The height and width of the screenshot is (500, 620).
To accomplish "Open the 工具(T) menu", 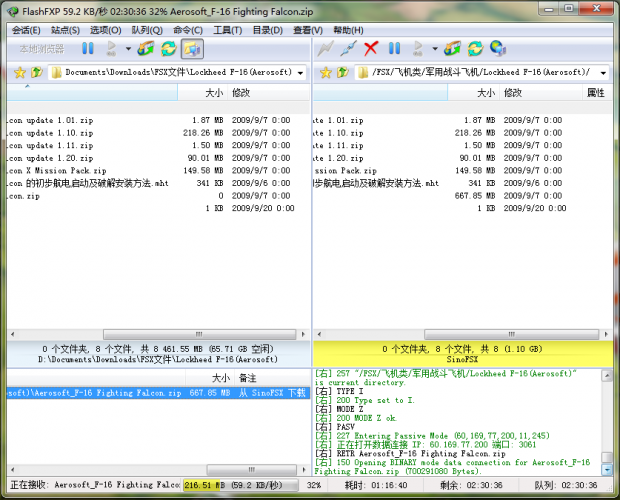I will coord(227,30).
